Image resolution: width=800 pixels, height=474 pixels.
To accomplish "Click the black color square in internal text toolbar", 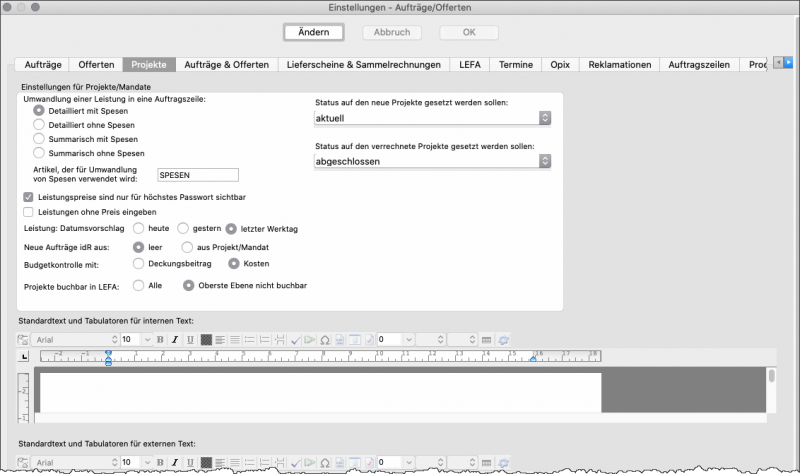I will [x=206, y=340].
